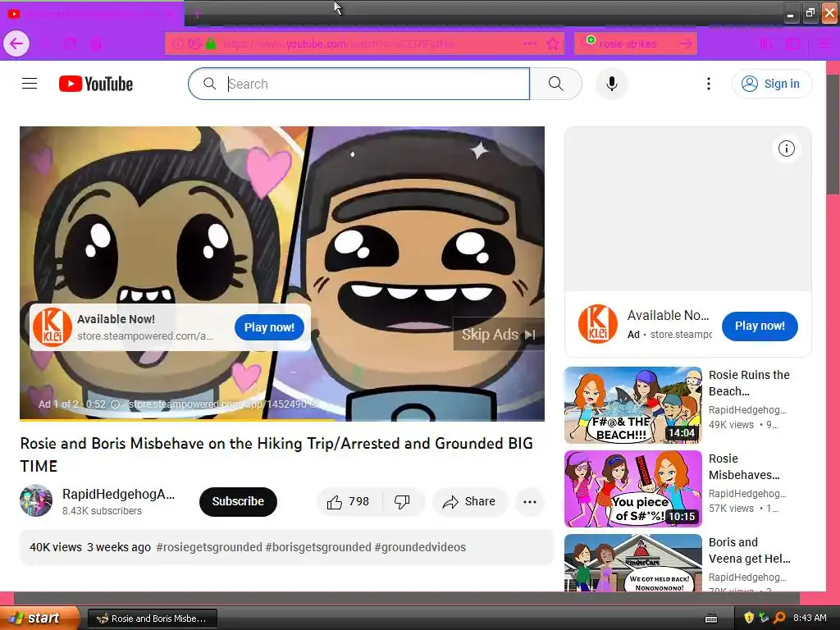Image resolution: width=840 pixels, height=630 pixels.
Task: Click the search bar go arrow
Action: coord(685,43)
